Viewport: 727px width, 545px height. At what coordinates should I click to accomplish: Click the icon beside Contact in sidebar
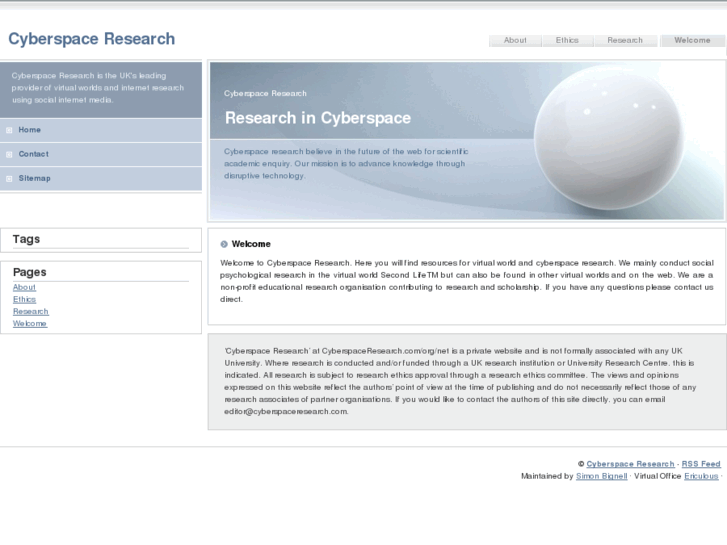(9, 154)
